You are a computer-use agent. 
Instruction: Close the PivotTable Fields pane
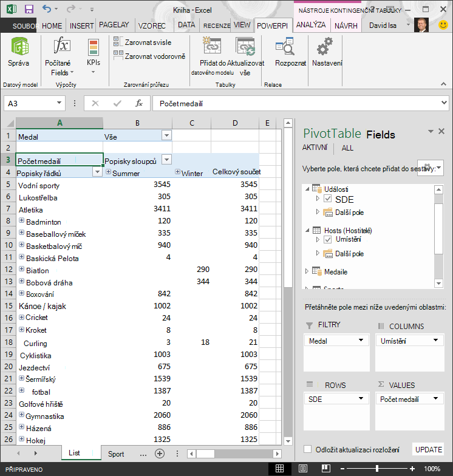coord(441,131)
